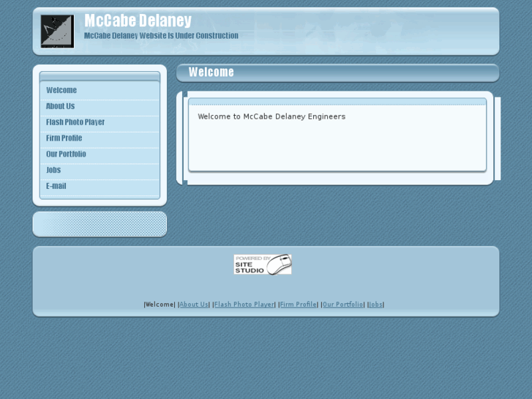
Task: Click E-mail in the sidebar menu
Action: coord(56,186)
